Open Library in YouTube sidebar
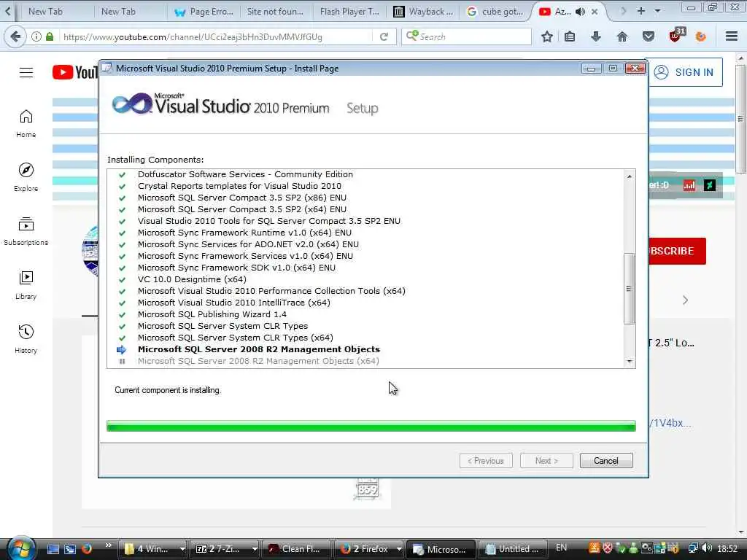Viewport: 747px width, 560px height. pos(26,285)
